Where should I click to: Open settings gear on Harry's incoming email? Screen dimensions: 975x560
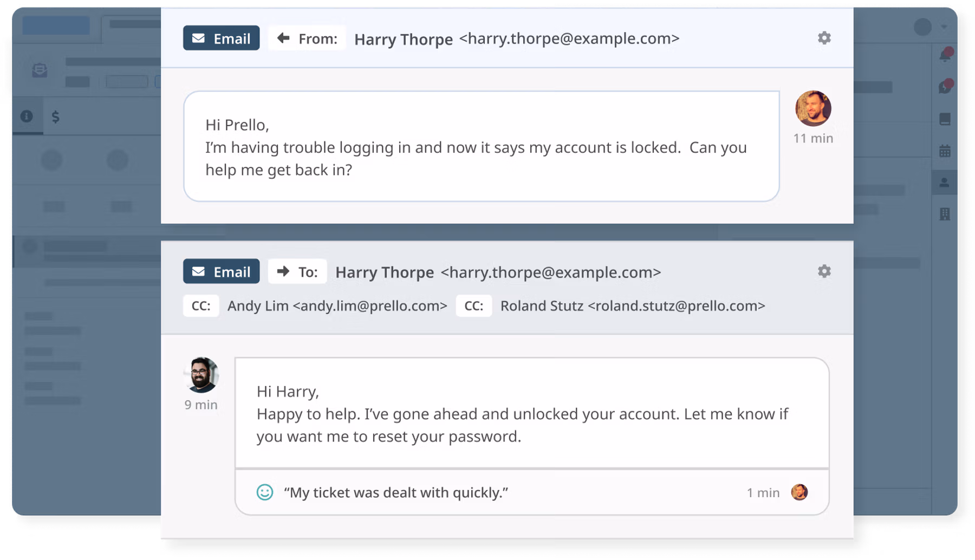click(x=824, y=38)
